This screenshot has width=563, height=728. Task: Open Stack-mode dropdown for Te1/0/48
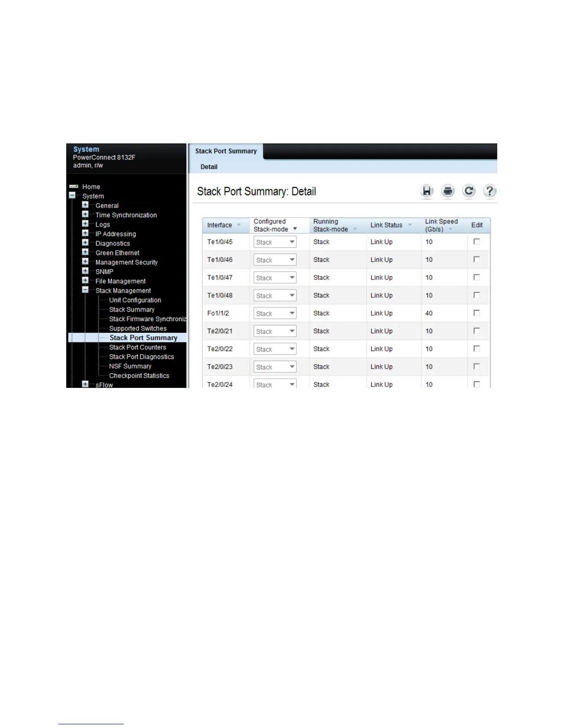tap(275, 296)
